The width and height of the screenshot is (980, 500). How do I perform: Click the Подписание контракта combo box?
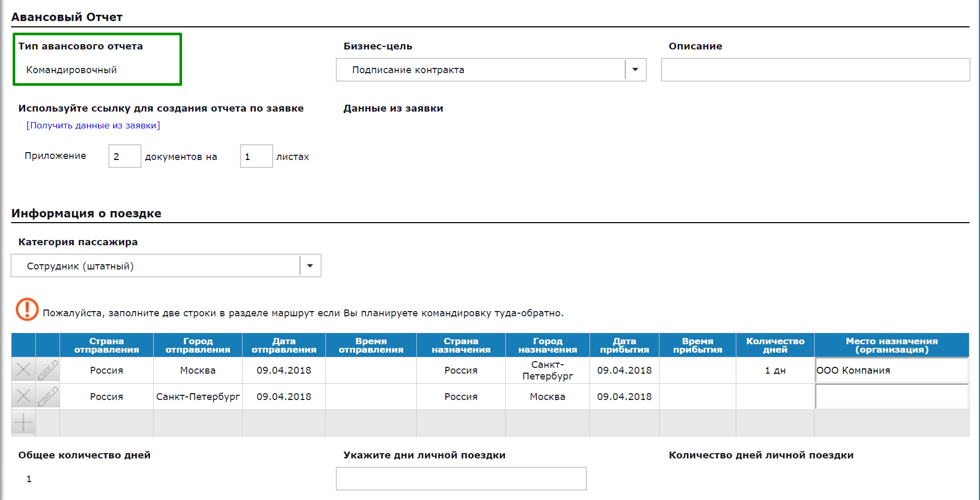pos(480,70)
